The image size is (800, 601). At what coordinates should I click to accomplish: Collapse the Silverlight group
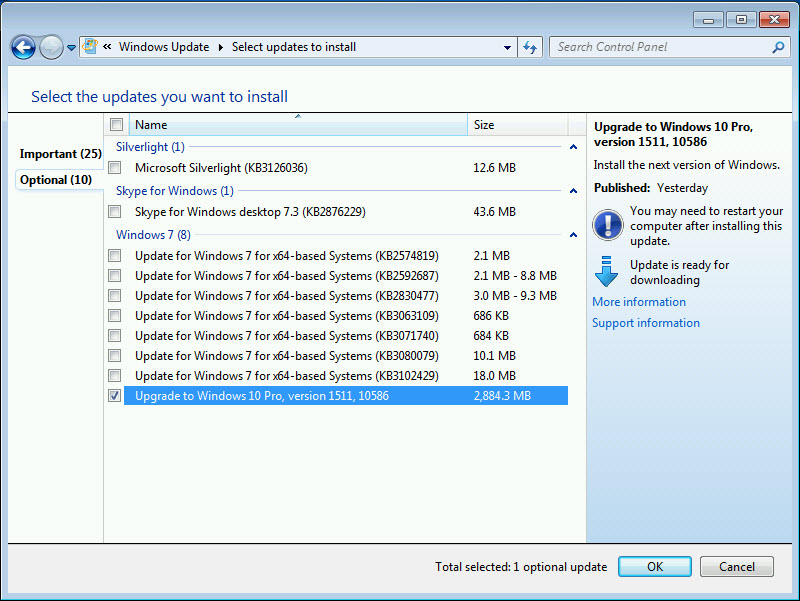(x=573, y=147)
